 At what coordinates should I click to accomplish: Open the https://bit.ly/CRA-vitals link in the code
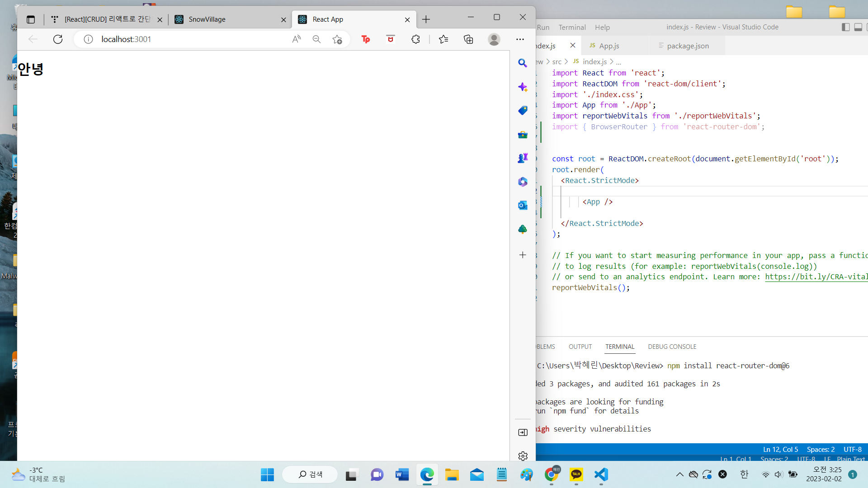point(816,277)
